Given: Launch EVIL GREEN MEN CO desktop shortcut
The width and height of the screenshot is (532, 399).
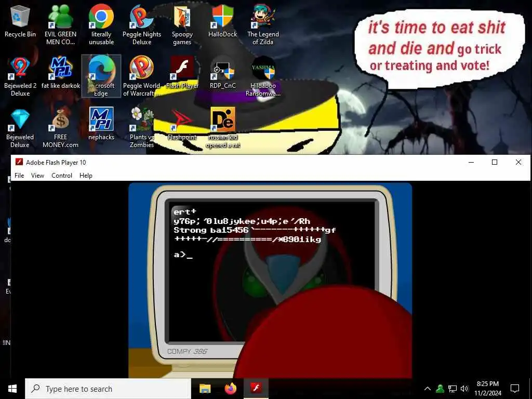Looking at the screenshot, I should point(60,25).
